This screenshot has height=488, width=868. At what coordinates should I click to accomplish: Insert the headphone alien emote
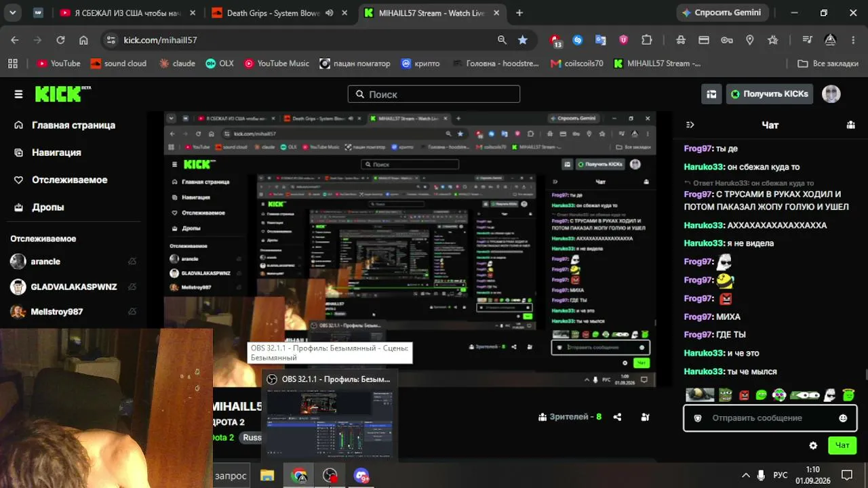779,394
